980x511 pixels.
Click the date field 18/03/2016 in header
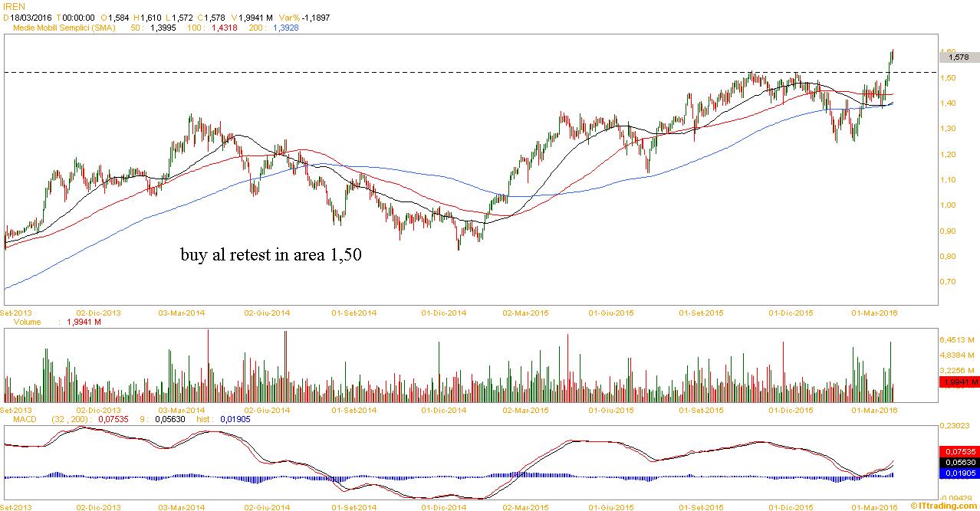click(33, 17)
